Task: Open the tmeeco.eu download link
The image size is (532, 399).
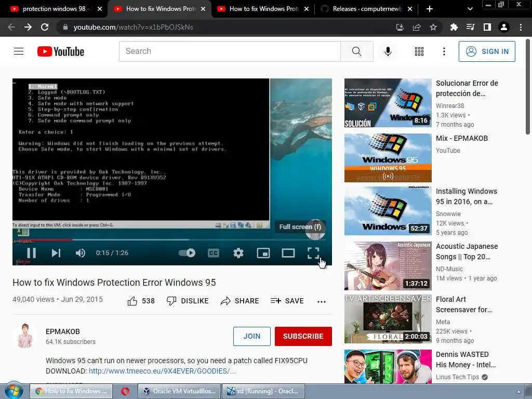Action: 162,371
